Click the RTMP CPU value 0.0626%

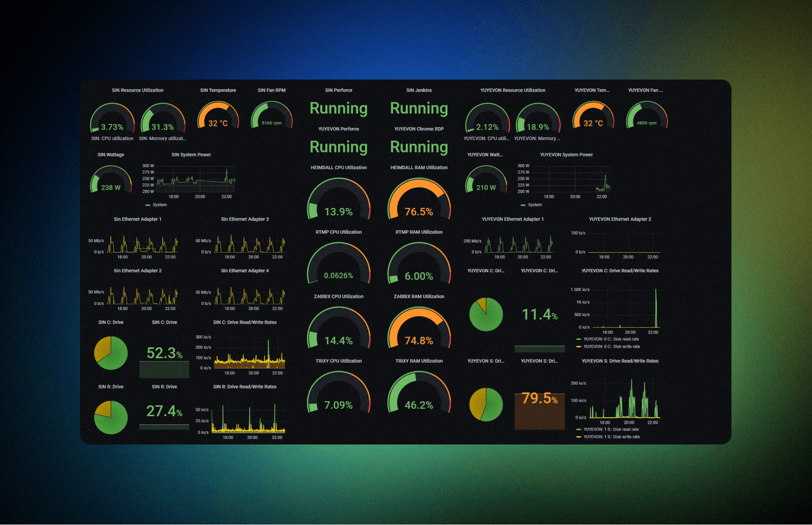click(338, 276)
